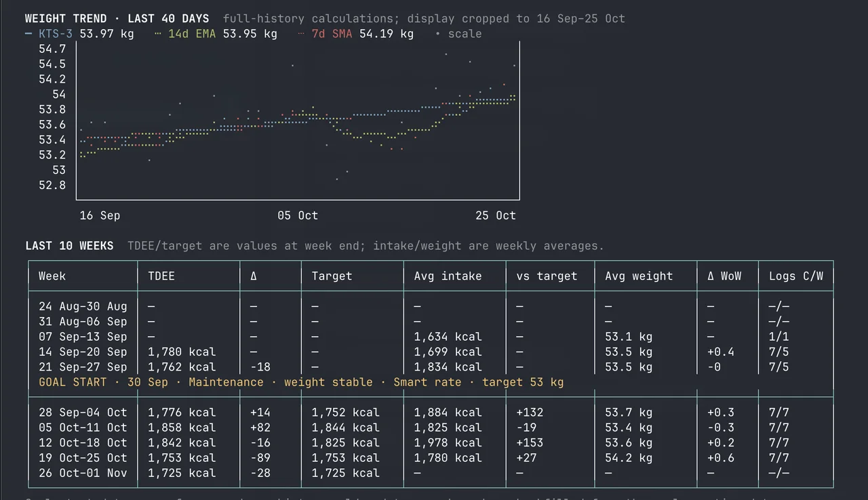Select the 05 Oct-11 Oct week cell
Screen dimensions: 868x500
pyautogui.click(x=83, y=428)
